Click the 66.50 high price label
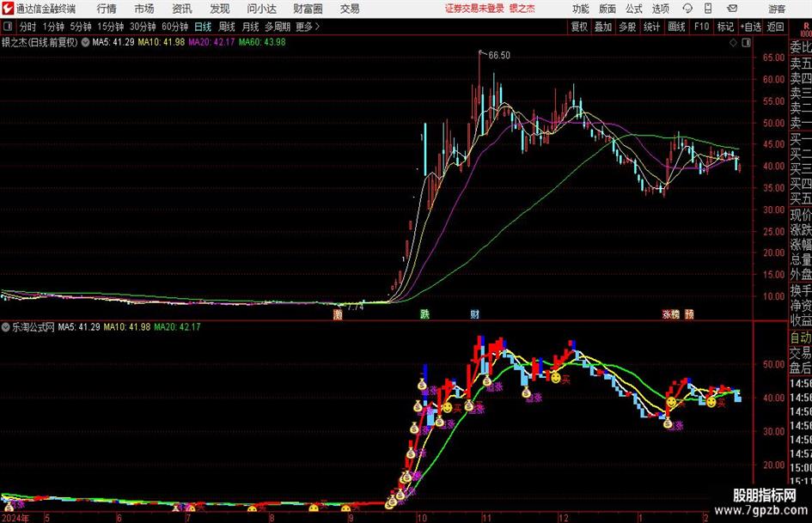 click(x=499, y=56)
